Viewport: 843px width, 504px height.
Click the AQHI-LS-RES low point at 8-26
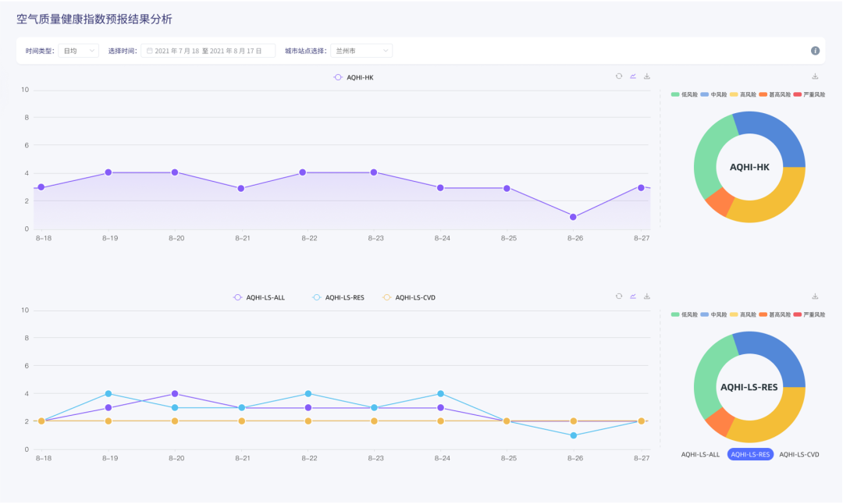click(573, 435)
